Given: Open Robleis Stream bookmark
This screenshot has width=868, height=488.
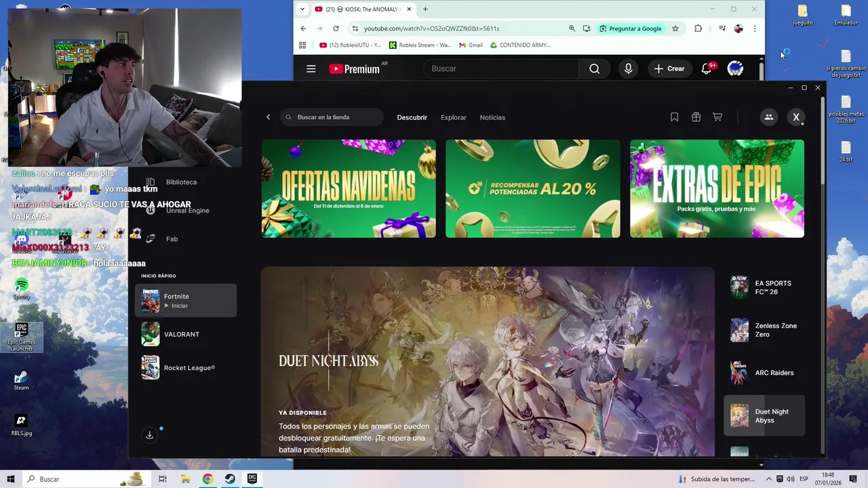Looking at the screenshot, I should [x=420, y=45].
